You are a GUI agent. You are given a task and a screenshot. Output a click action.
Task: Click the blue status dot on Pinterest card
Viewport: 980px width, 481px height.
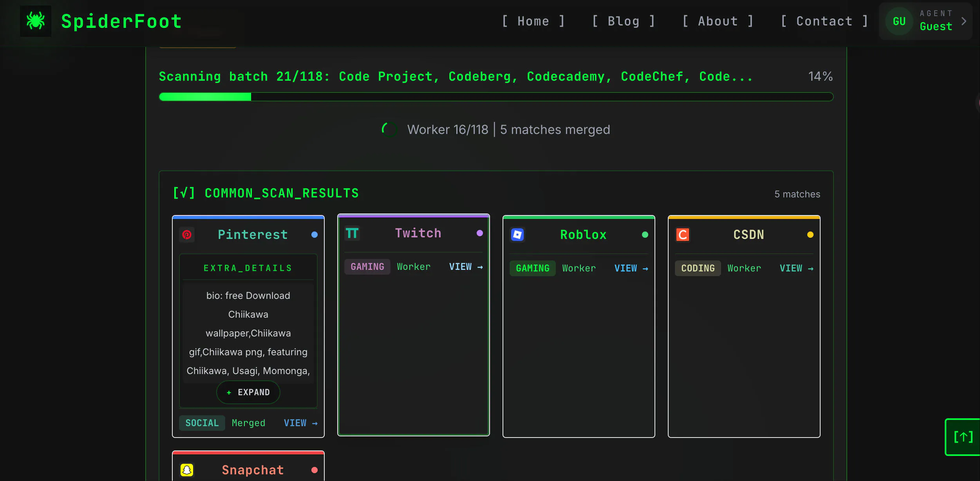[x=315, y=235]
